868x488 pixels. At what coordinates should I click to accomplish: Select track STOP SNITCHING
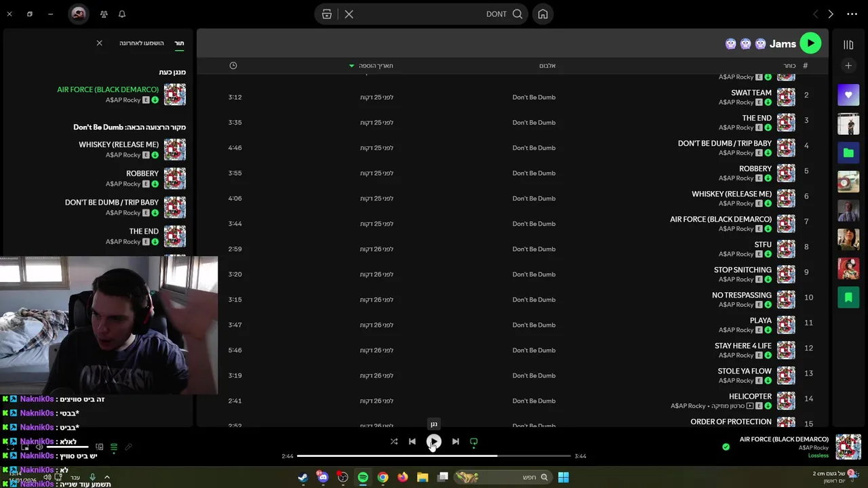743,270
